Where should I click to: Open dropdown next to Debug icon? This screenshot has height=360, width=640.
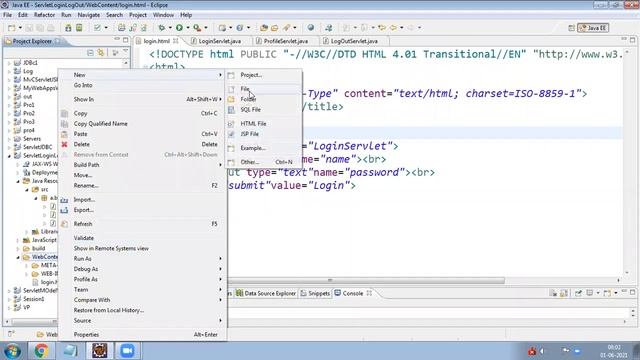(x=170, y=28)
